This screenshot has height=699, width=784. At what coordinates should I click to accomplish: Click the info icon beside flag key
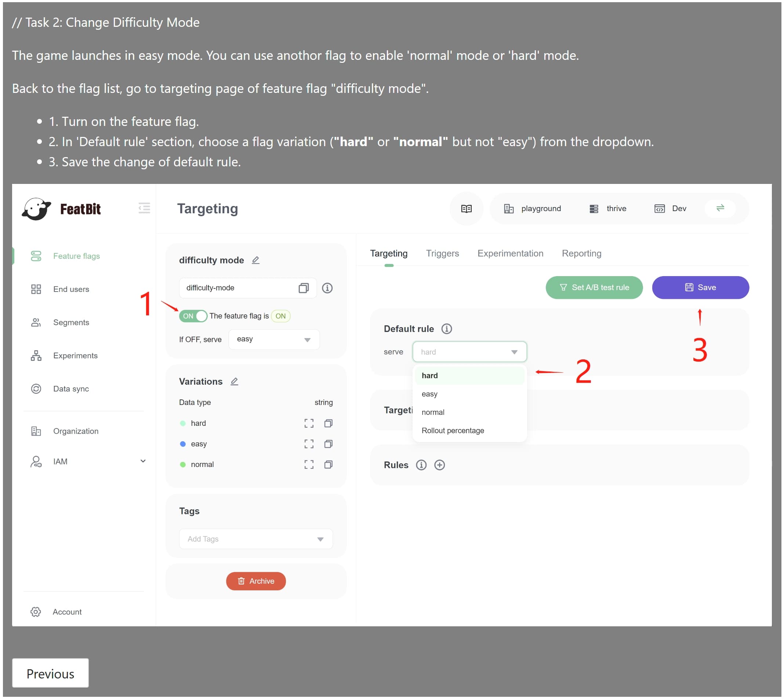click(x=327, y=288)
